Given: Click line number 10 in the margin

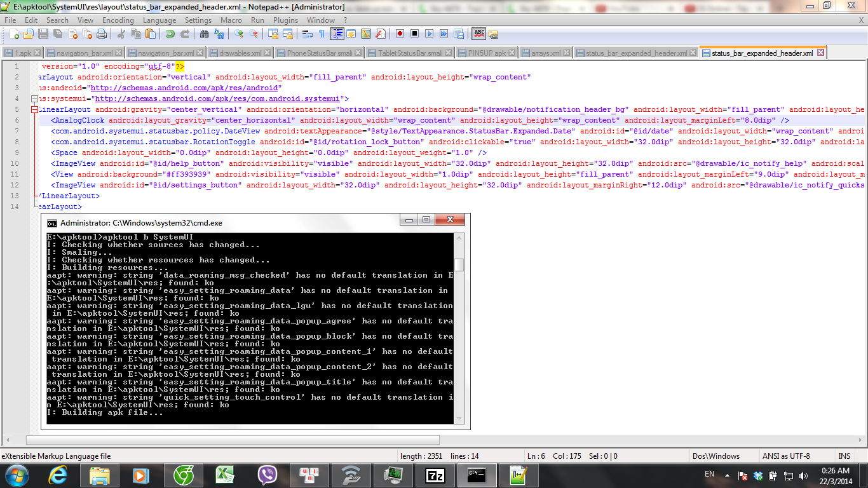Looking at the screenshot, I should tap(15, 163).
